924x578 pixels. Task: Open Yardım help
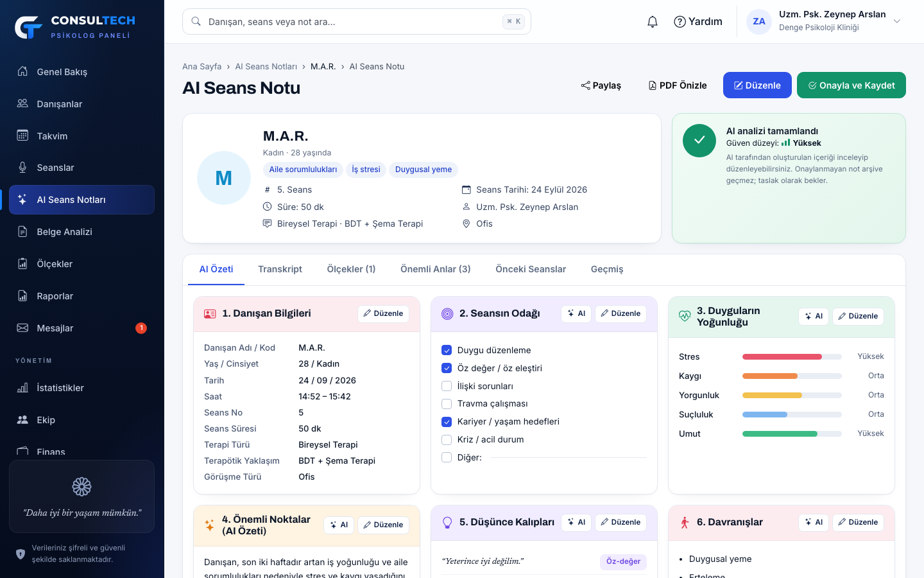(698, 22)
